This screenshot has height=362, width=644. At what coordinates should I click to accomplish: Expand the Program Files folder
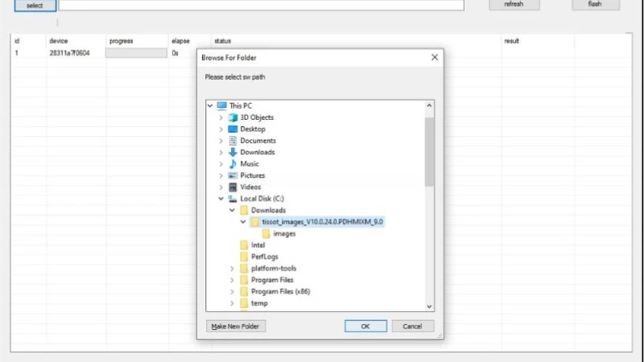(232, 280)
